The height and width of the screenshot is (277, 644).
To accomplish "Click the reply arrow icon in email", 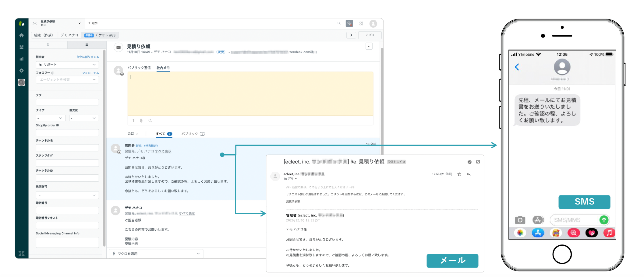I will pyautogui.click(x=469, y=174).
